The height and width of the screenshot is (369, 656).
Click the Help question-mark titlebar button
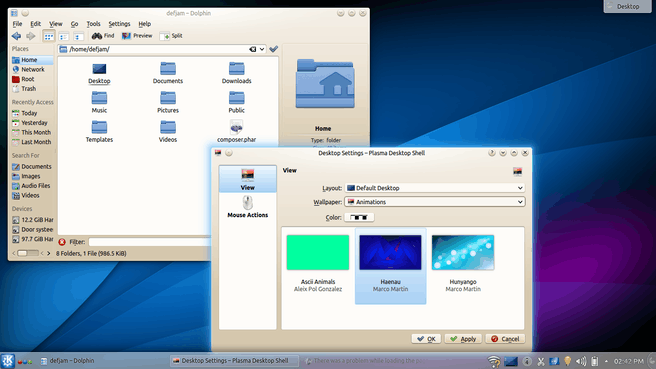click(x=492, y=153)
